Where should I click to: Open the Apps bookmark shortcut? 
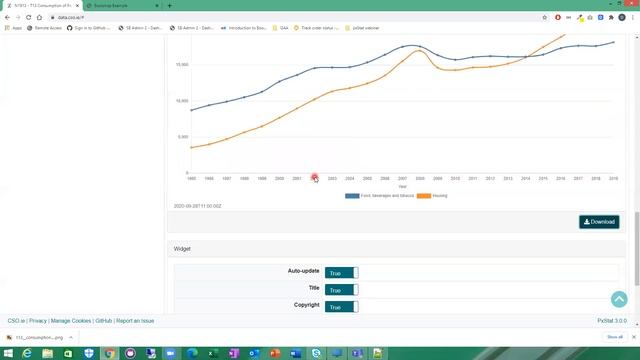[13, 28]
